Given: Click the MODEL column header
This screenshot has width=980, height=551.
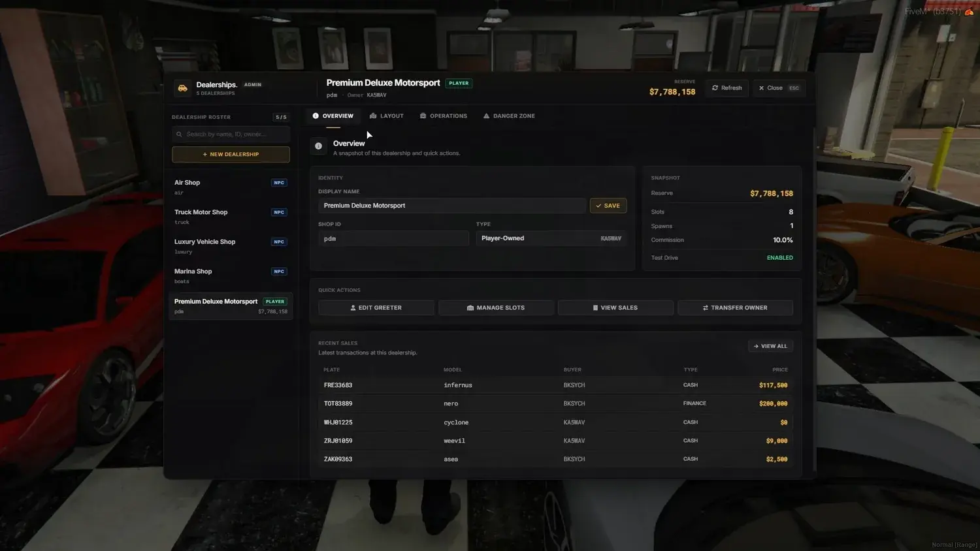Looking at the screenshot, I should (x=453, y=370).
